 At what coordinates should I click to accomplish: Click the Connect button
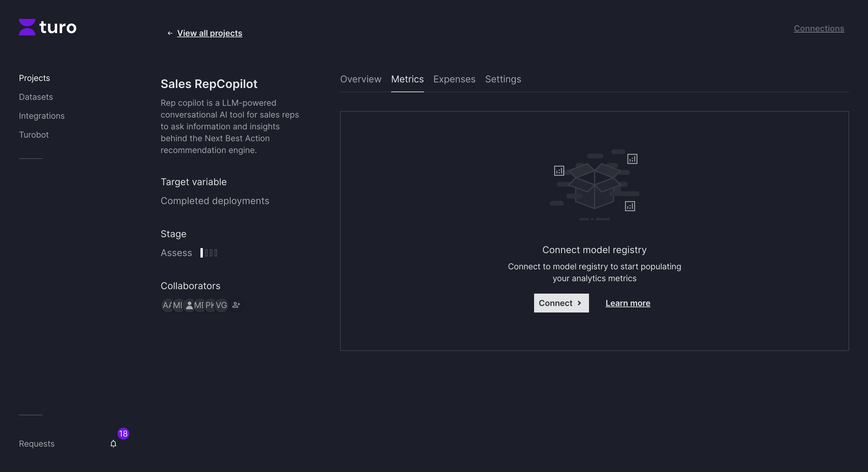click(x=561, y=303)
